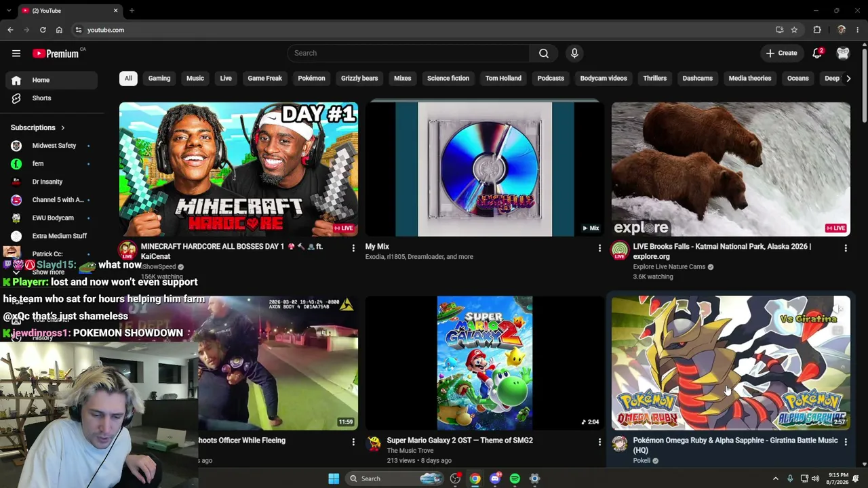Reload the YouTube page
868x488 pixels.
[43, 30]
